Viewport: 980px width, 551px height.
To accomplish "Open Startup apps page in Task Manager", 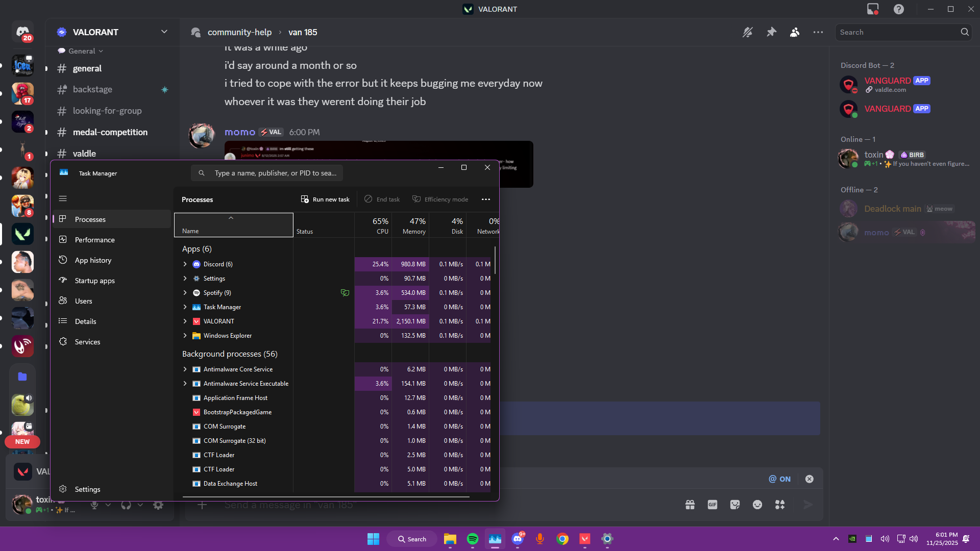I will [x=94, y=281].
